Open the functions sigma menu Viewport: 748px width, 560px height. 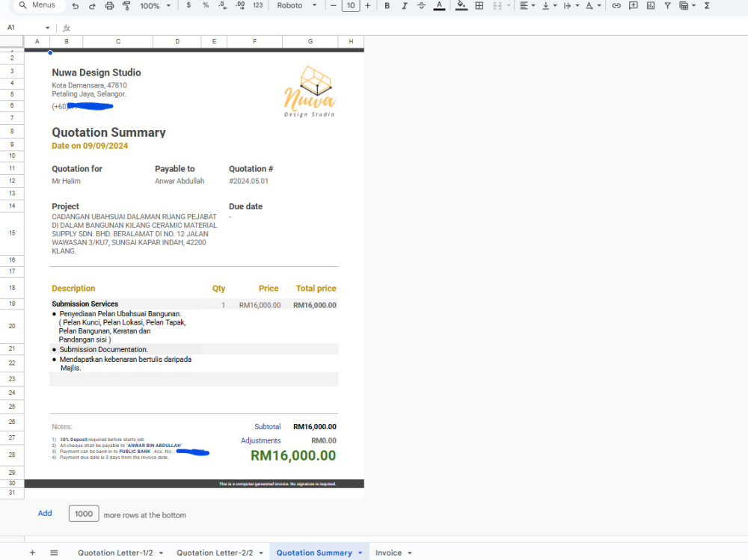[x=707, y=6]
